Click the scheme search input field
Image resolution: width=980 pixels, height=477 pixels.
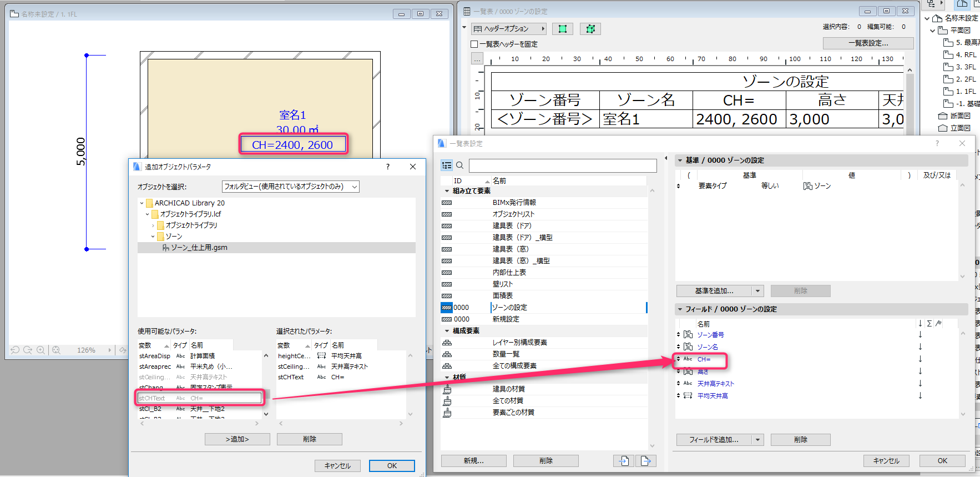coord(563,165)
